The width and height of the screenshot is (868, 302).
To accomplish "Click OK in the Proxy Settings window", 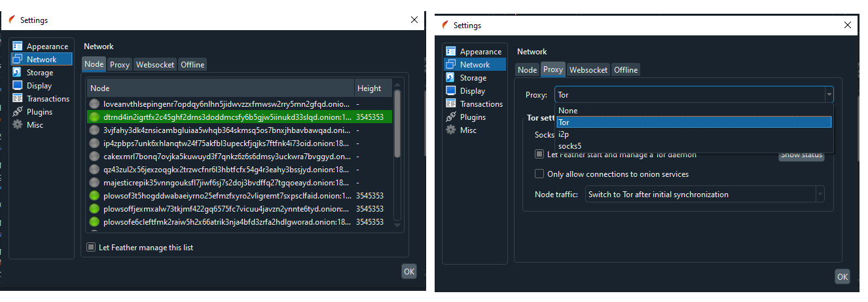I will (842, 276).
